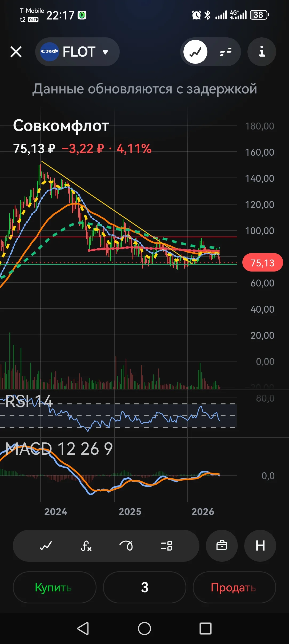This screenshot has width=289, height=644.
Task: Open chart settings list icon
Action: tap(166, 545)
